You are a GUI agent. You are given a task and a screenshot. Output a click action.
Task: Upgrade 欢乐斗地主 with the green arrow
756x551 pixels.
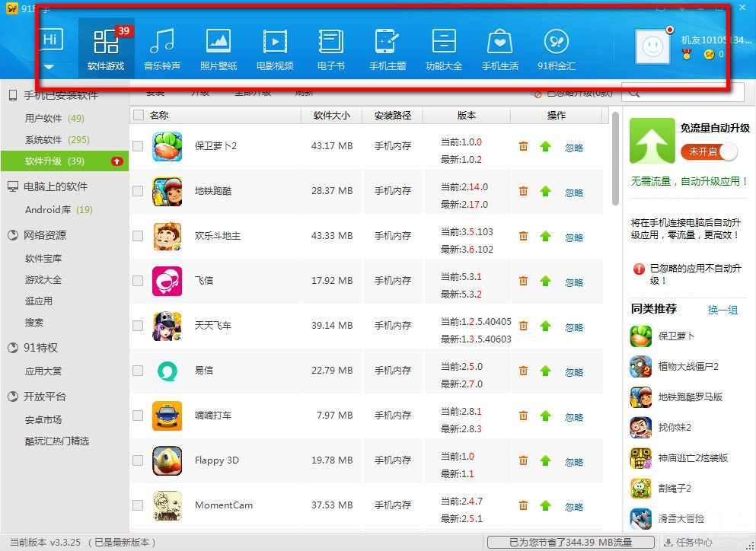(x=545, y=236)
